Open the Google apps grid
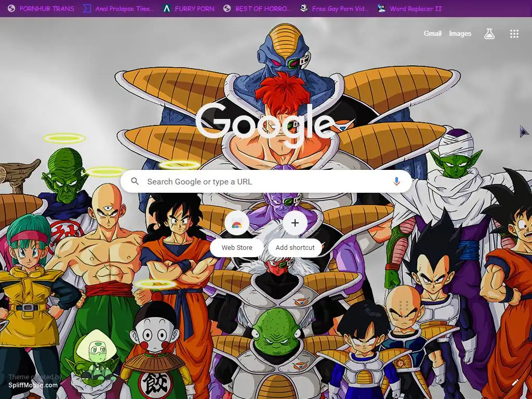 coord(514,34)
